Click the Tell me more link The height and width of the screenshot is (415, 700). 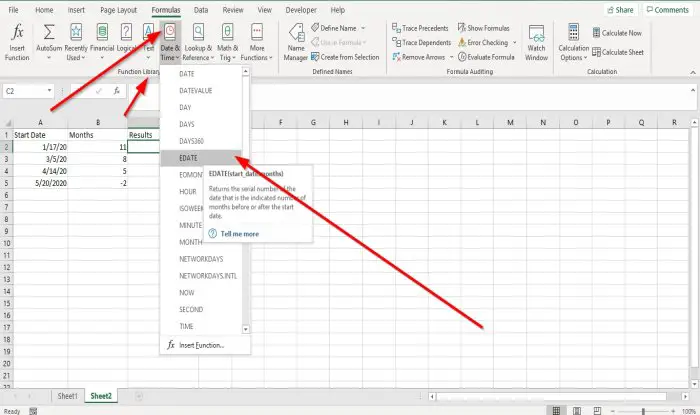click(x=239, y=234)
